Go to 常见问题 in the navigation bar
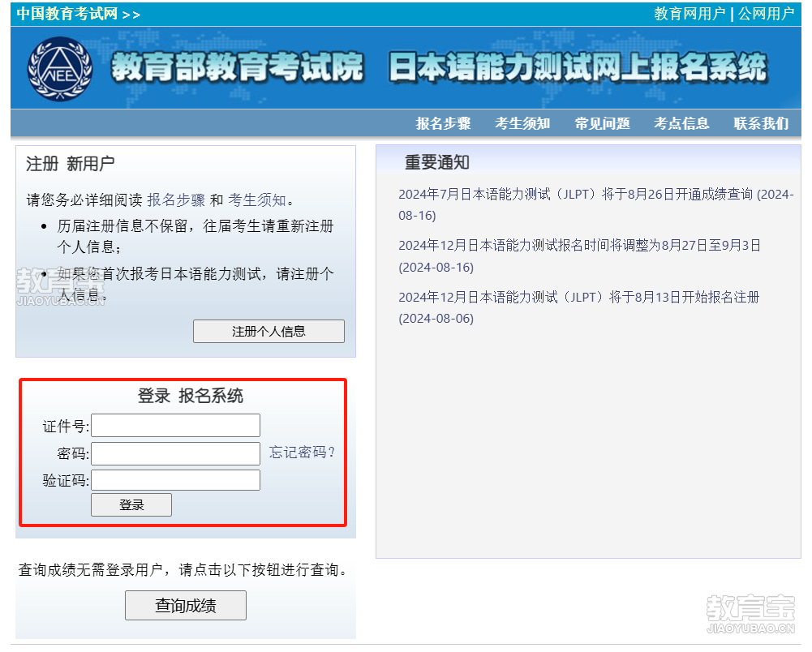 pos(602,123)
